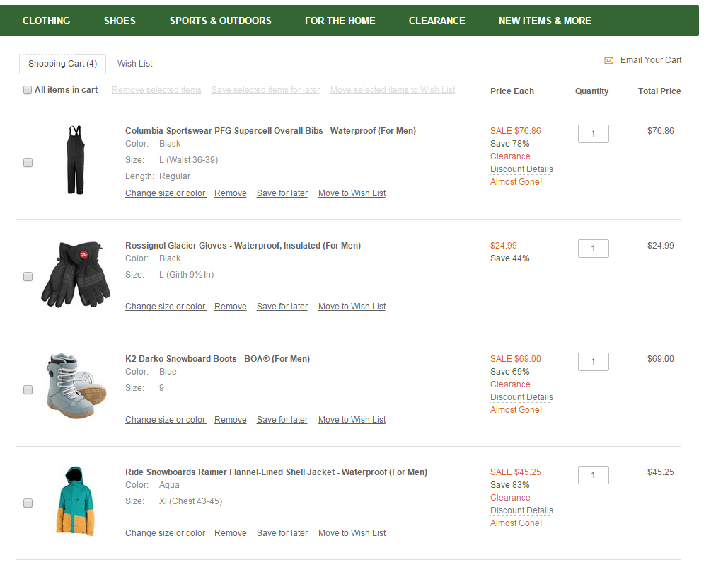Move Ride Jacket to Wish List
This screenshot has width=728, height=582.
(352, 533)
